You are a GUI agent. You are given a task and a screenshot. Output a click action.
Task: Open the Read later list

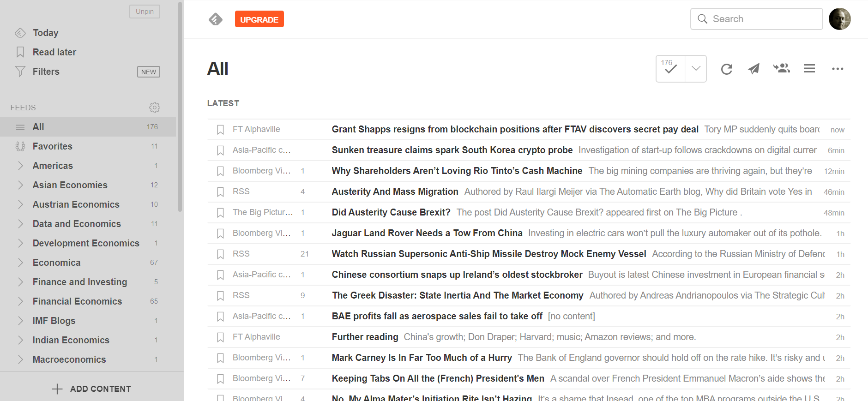tap(54, 52)
